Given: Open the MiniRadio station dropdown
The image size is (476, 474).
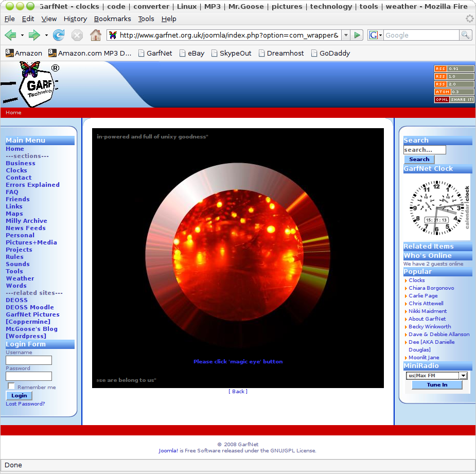Looking at the screenshot, I should tap(463, 376).
